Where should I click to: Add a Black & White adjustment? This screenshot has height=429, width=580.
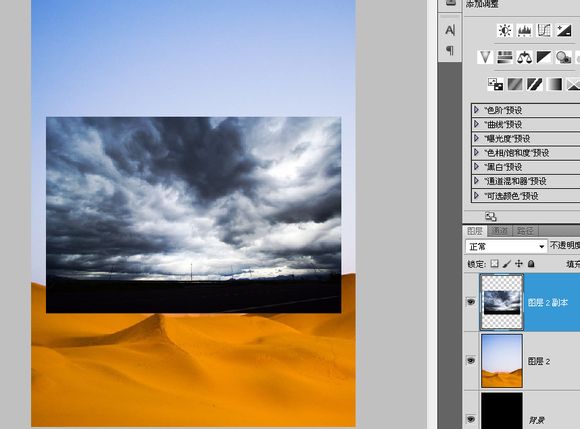click(x=544, y=57)
